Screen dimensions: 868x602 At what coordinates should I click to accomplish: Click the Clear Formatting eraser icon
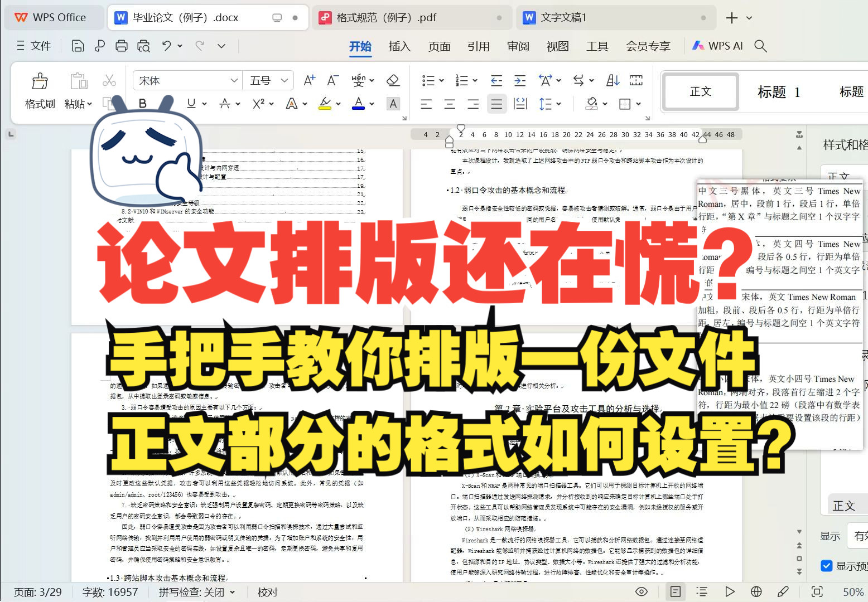point(393,80)
